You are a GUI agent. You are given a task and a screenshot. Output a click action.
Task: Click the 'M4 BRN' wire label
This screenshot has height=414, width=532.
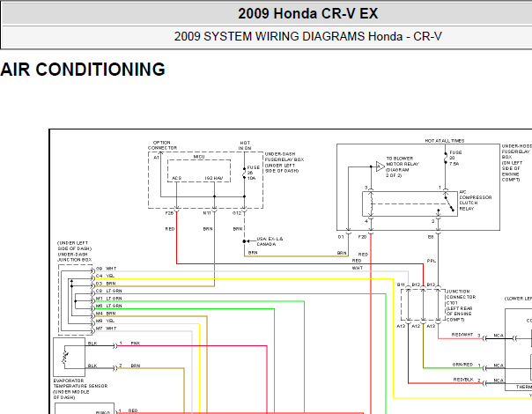click(x=106, y=314)
